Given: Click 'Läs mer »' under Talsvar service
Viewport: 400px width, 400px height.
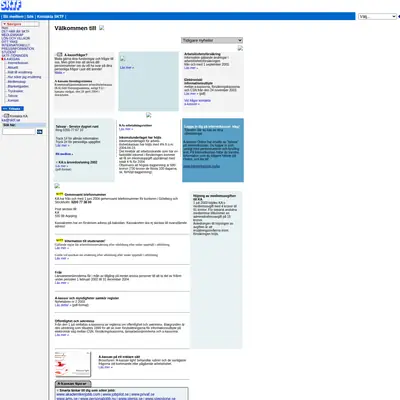Looking at the screenshot, I should tap(62, 146).
